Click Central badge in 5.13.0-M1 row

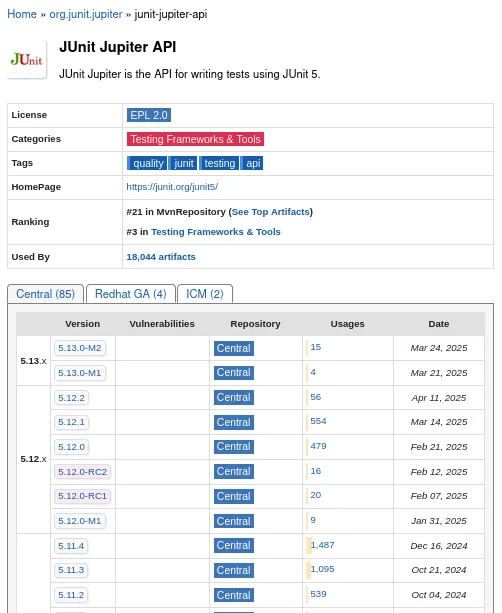(234, 373)
